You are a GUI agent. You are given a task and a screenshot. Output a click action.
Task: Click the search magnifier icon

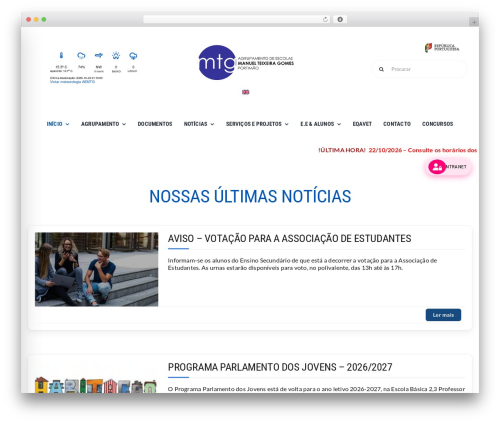(381, 69)
